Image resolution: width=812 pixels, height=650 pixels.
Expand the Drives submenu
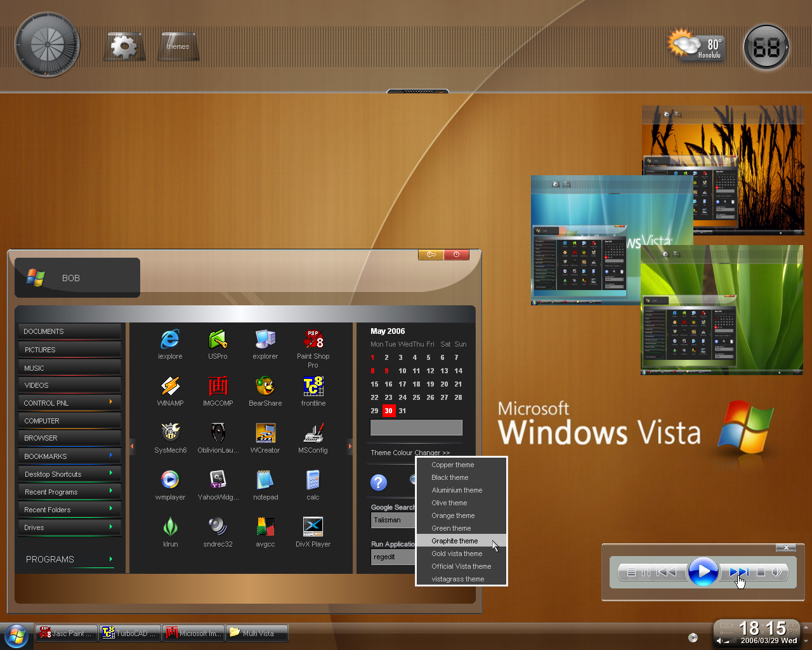point(69,527)
